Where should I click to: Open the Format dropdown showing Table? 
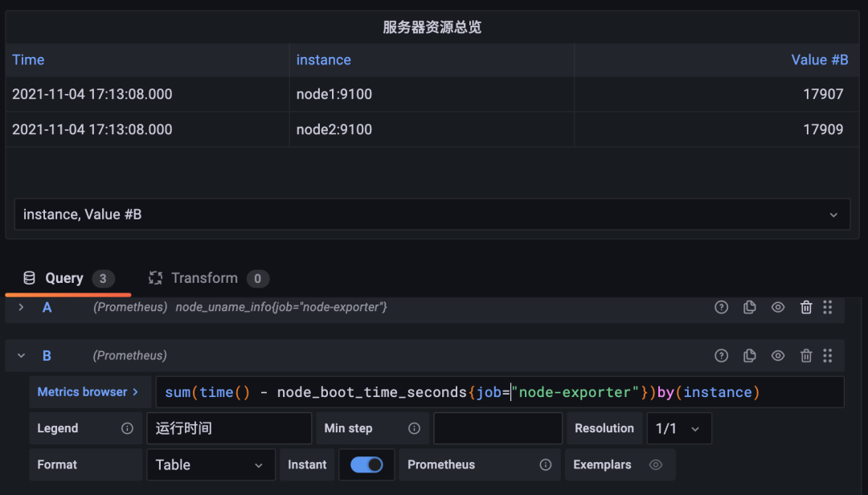coord(211,464)
